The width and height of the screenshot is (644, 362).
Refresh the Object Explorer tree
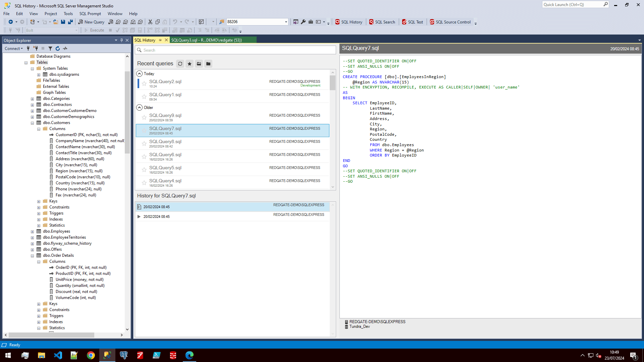pos(58,48)
